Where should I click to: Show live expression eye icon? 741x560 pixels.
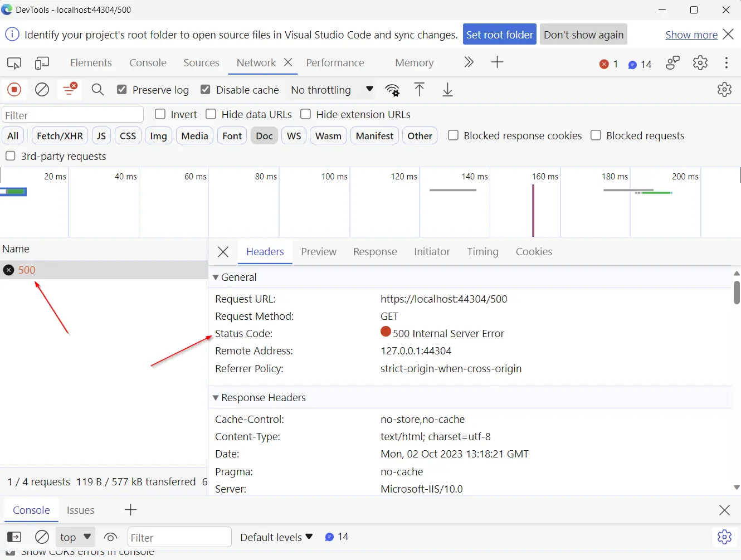110,537
